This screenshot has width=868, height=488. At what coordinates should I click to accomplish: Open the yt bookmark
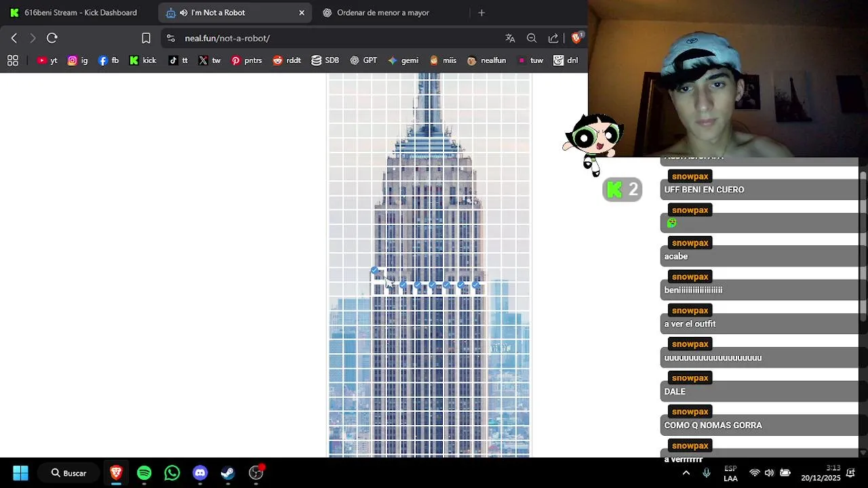tap(47, 60)
